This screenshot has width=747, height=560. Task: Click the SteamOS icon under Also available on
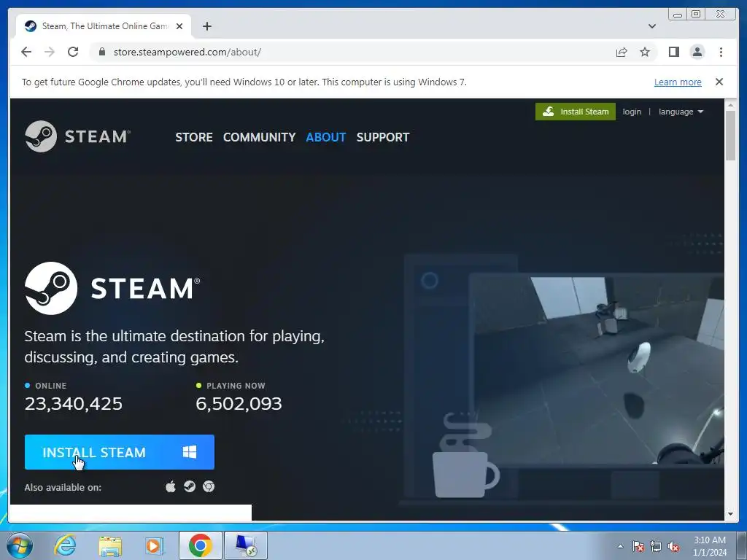[x=190, y=486]
